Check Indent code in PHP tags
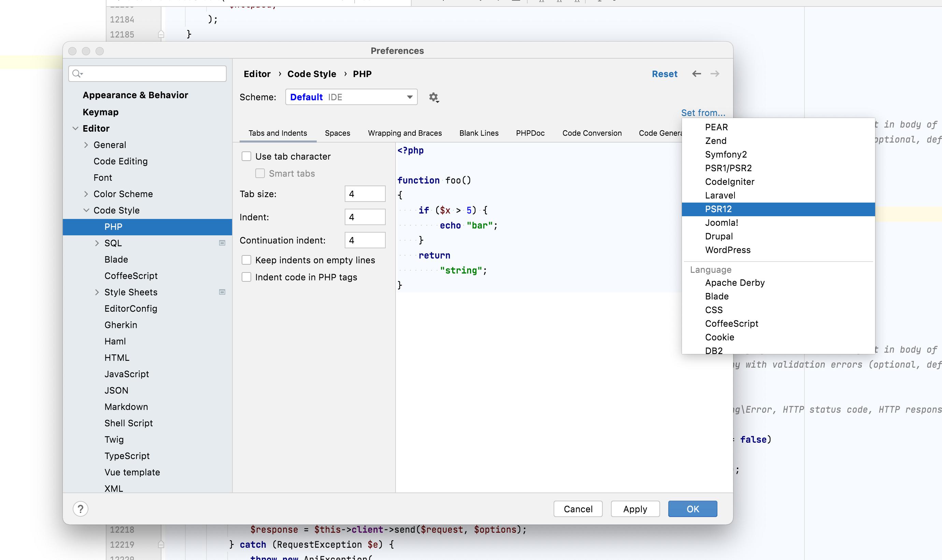The width and height of the screenshot is (942, 560). pyautogui.click(x=246, y=277)
